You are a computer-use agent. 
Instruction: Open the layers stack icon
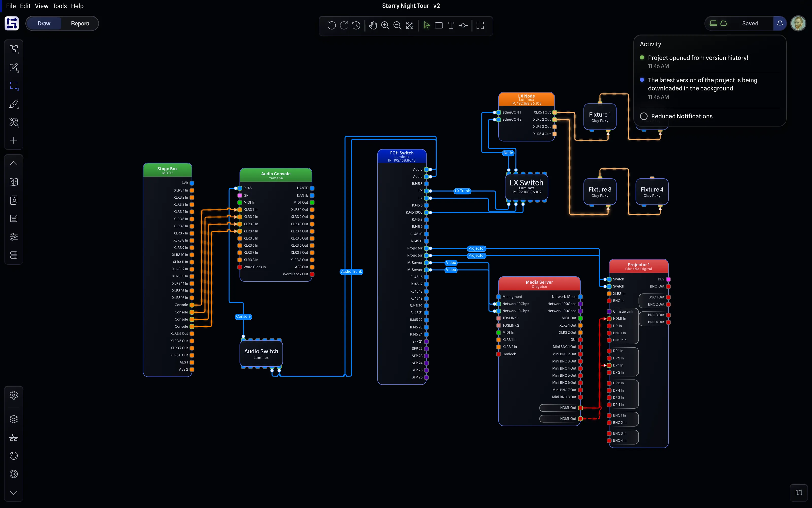[14, 419]
